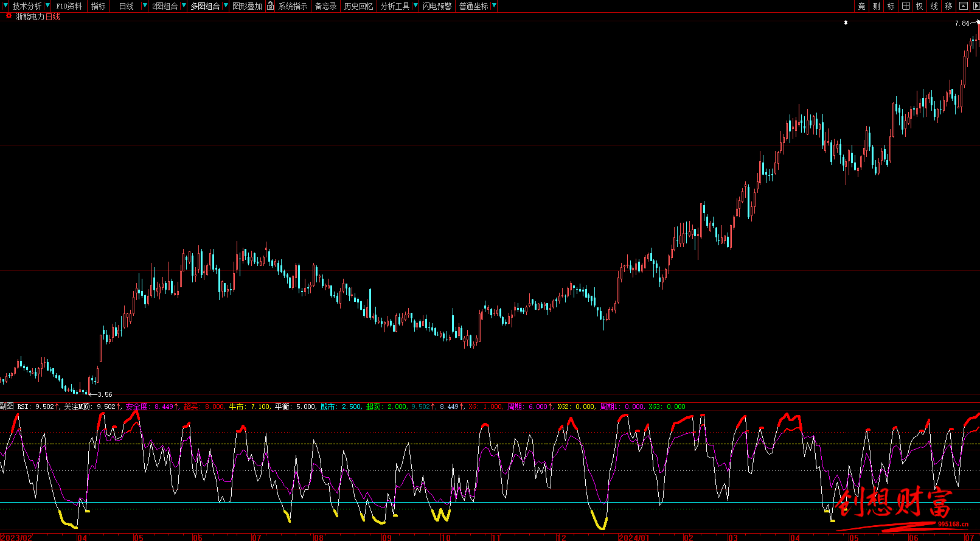Image resolution: width=980 pixels, height=541 pixels.
Task: Click the window-collapse panel icon top right
Action: click(x=963, y=6)
